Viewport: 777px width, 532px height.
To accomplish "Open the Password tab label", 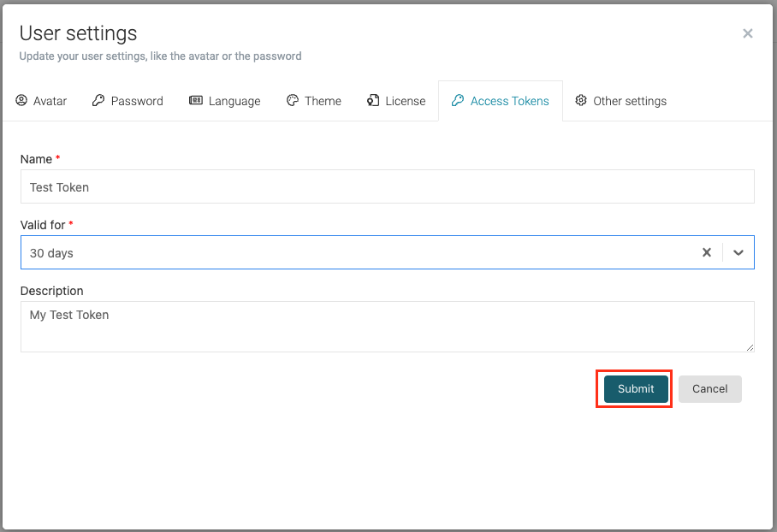I will point(137,101).
